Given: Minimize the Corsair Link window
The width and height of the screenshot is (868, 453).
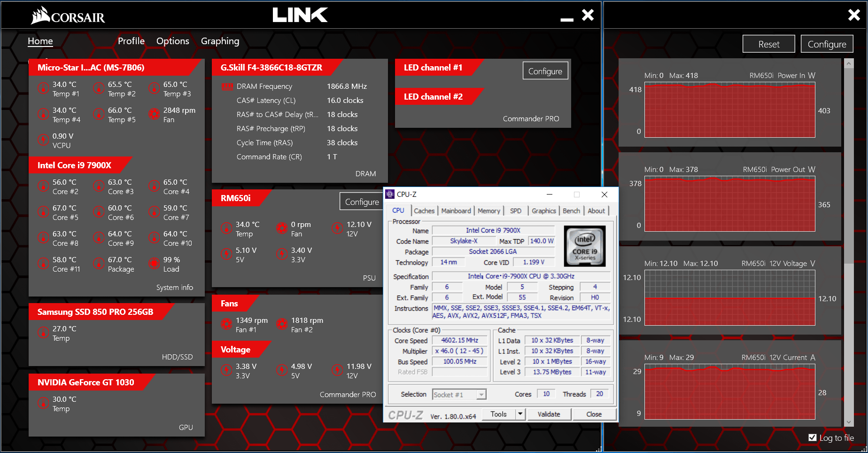Looking at the screenshot, I should pyautogui.click(x=567, y=19).
